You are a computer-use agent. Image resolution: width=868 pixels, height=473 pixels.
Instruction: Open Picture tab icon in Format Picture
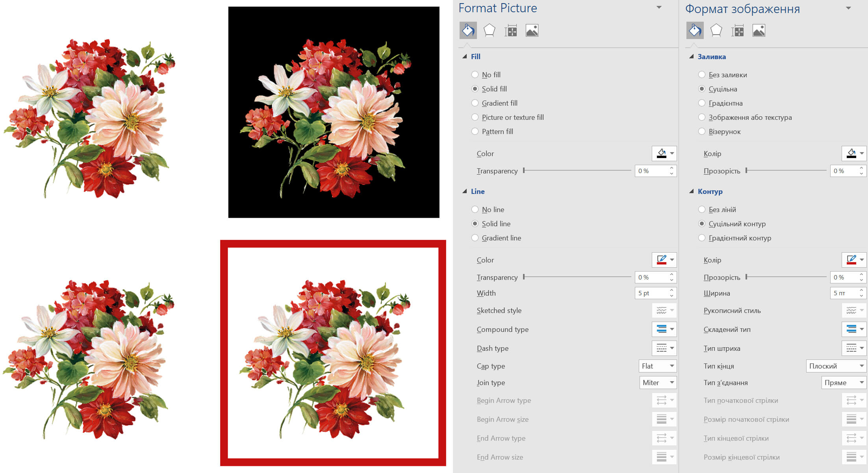coord(532,30)
